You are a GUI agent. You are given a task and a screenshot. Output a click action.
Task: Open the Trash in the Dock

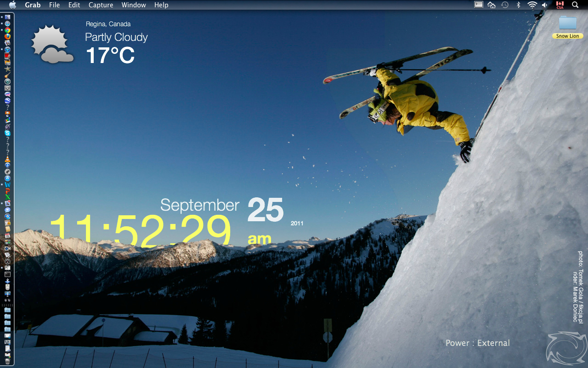pyautogui.click(x=7, y=362)
